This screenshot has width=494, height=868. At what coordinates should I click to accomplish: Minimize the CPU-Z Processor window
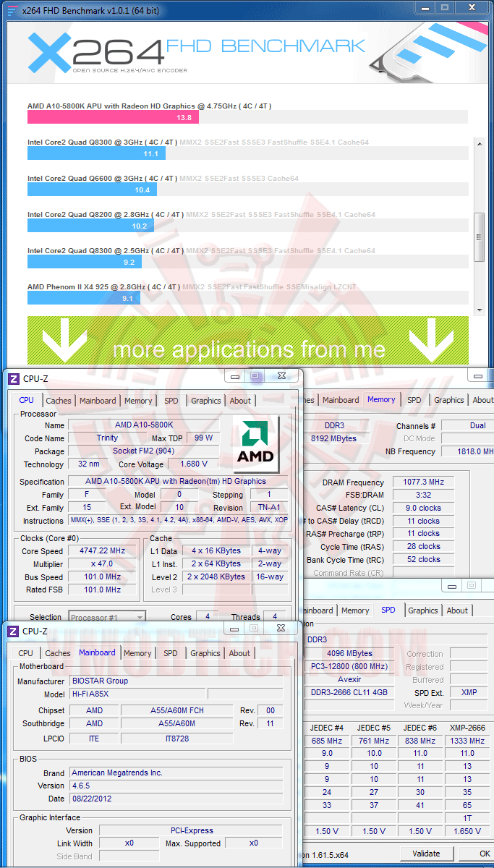coord(236,376)
